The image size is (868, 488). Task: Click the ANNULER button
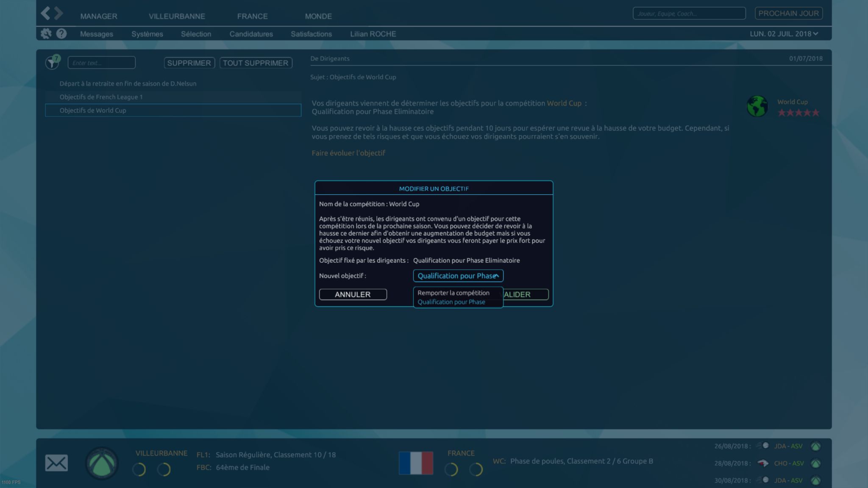353,294
